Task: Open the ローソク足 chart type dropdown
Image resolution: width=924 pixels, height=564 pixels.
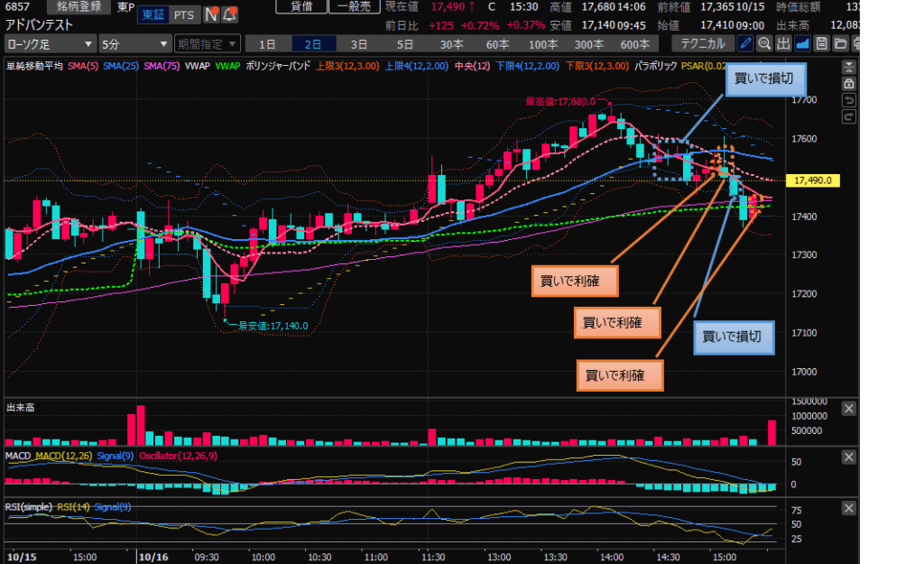Action: coord(51,44)
